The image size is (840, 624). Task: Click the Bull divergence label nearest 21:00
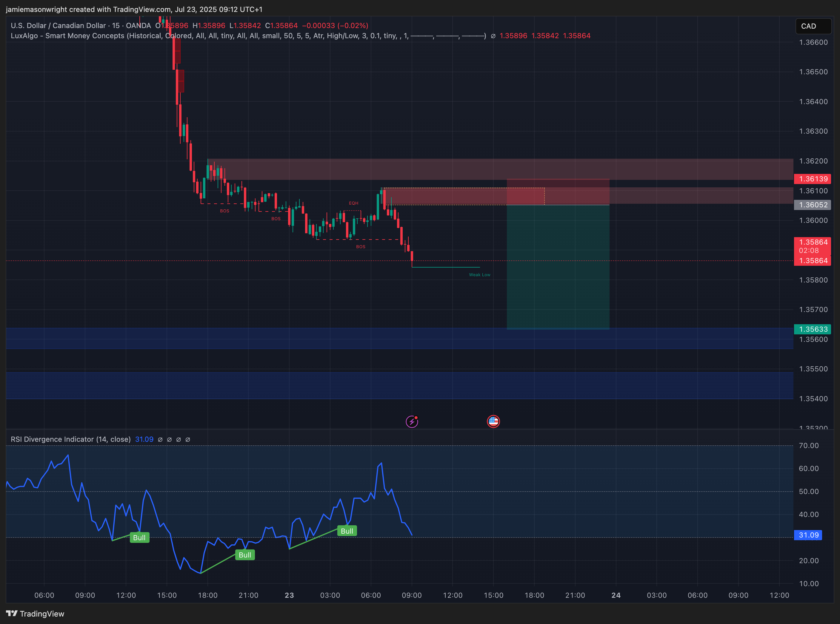[244, 555]
